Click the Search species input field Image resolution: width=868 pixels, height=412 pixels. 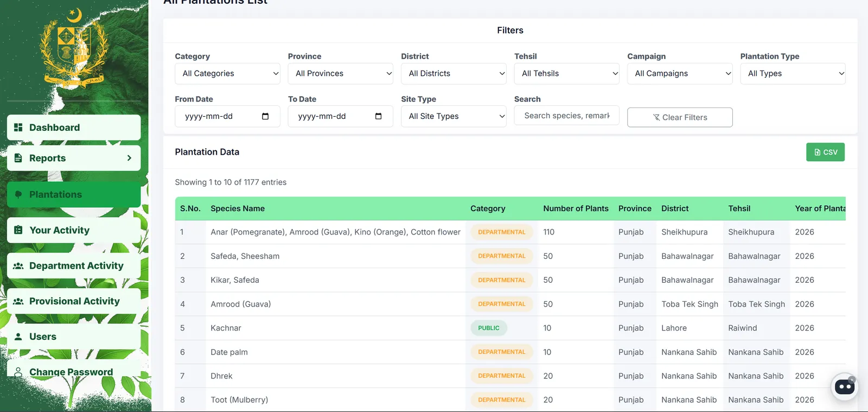point(566,116)
